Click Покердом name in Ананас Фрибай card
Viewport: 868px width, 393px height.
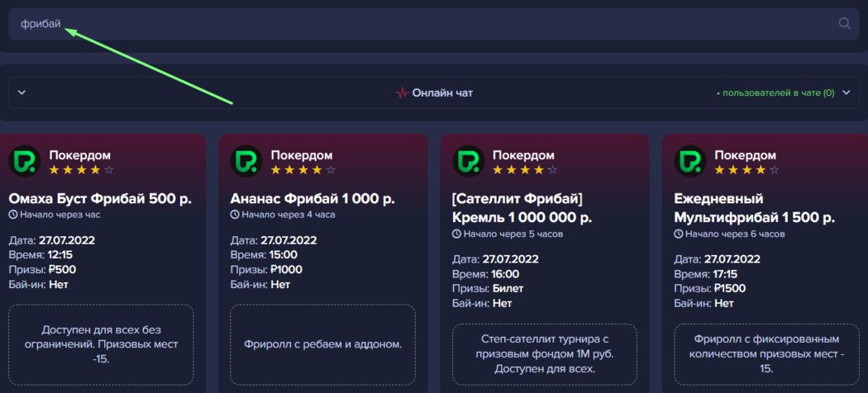[301, 155]
